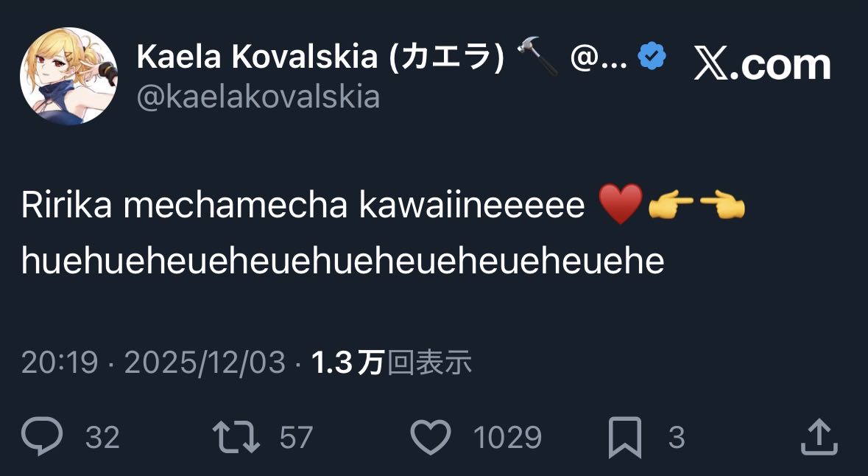The image size is (868, 476).
Task: Click the 2025/12/03 post date
Action: point(205,363)
